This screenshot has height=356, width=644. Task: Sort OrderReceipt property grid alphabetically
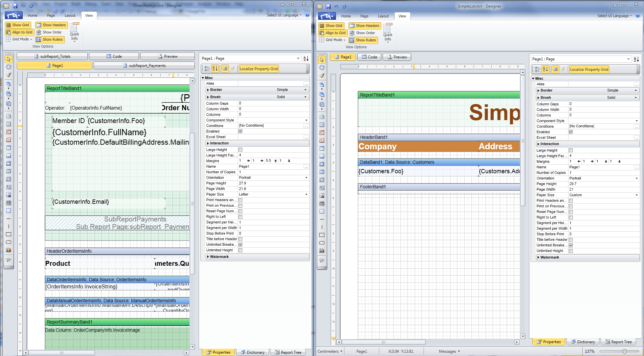[x=215, y=69]
